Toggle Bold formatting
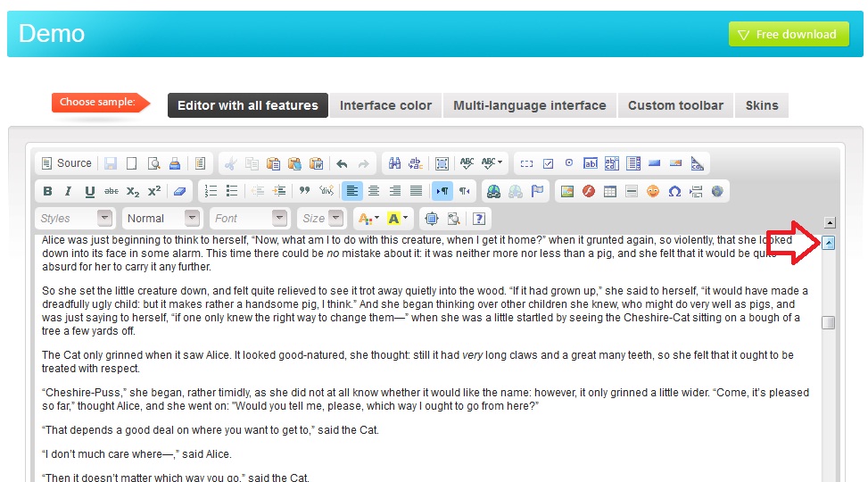Screen dimensions: 868x482 pos(47,191)
